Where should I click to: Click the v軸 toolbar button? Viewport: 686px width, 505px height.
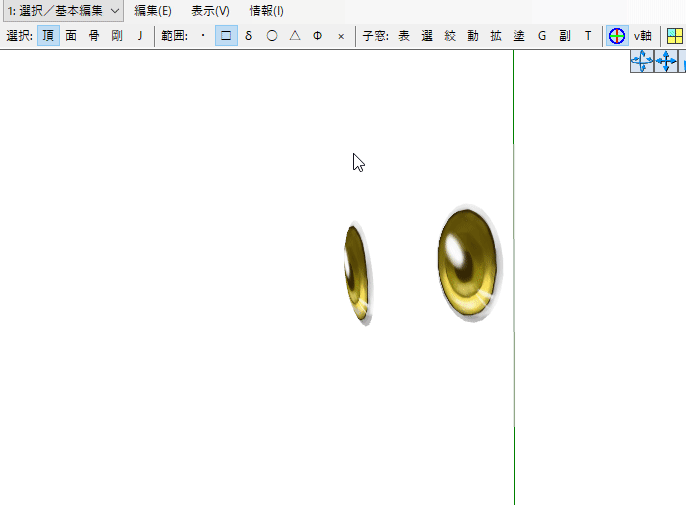coord(642,36)
